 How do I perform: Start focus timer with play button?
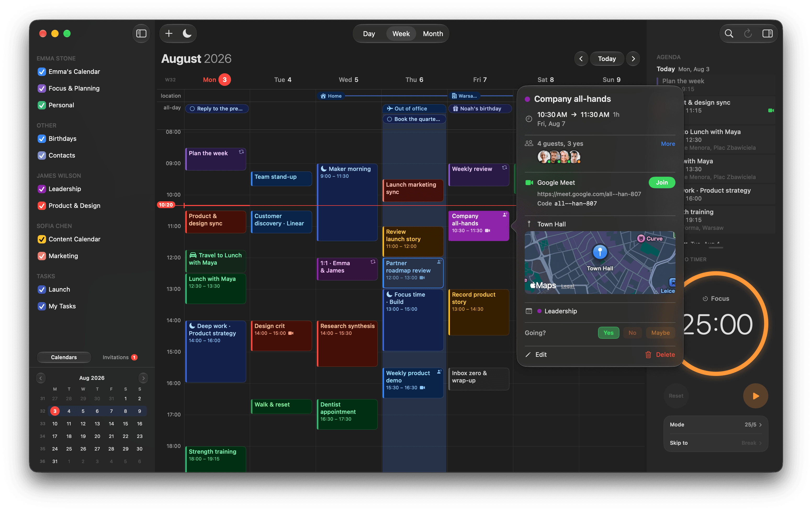(755, 396)
